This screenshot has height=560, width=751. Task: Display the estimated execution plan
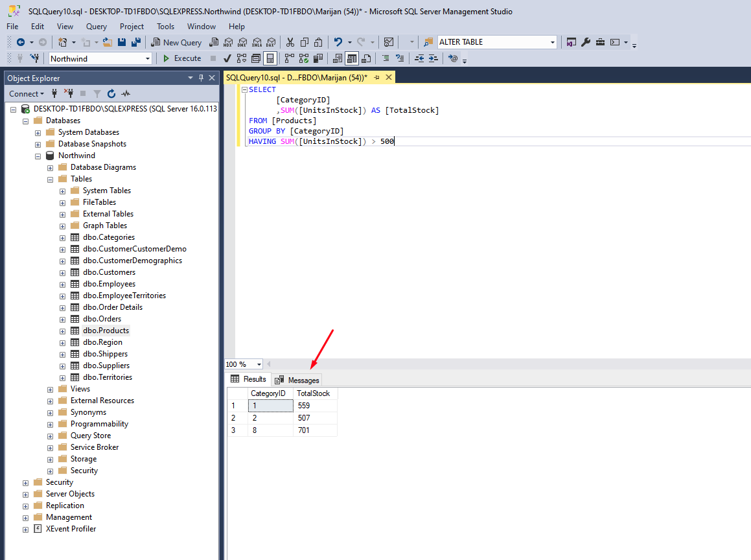[x=242, y=58]
